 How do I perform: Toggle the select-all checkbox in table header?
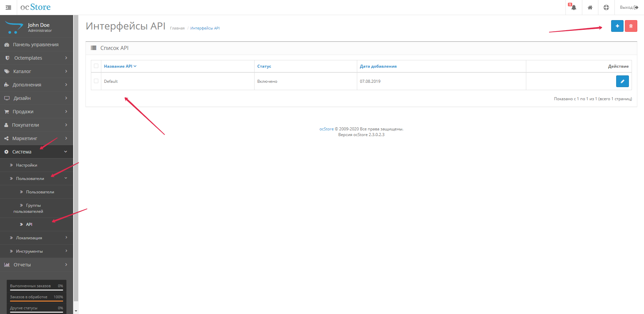click(96, 66)
